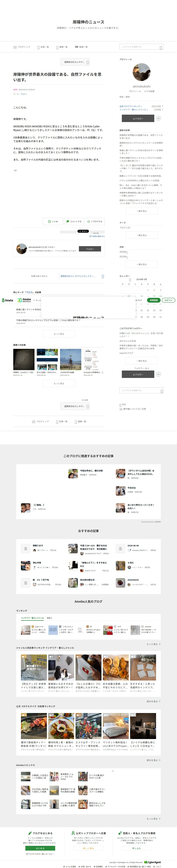Open the マリオット無料宿泊 hotel ranking card
The height and width of the screenshot is (868, 177).
pos(116,732)
